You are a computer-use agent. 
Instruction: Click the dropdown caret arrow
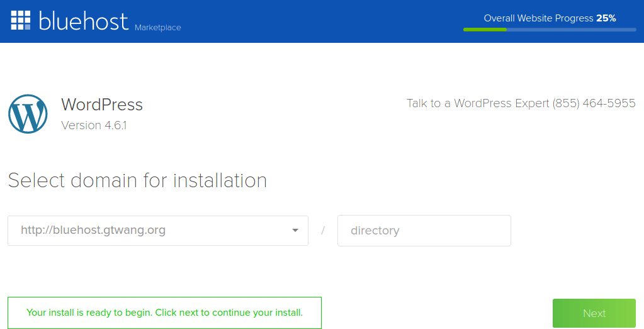tap(295, 231)
